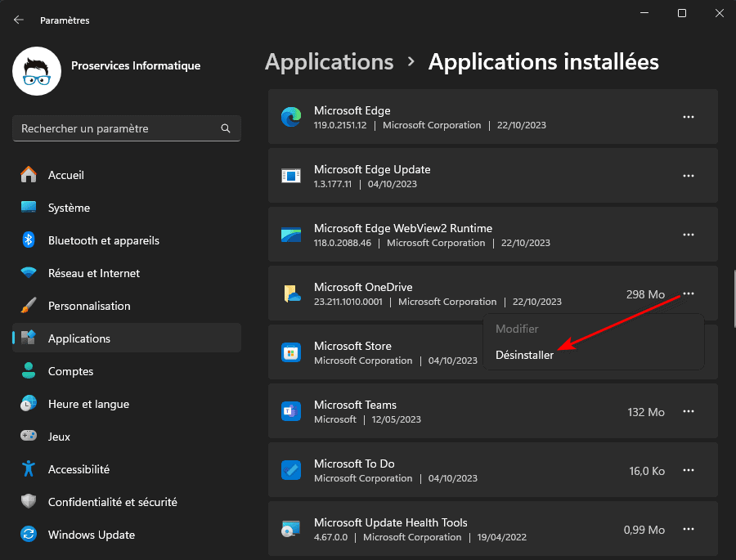The image size is (736, 560).
Task: Open the options menu for Microsoft Teams
Action: click(x=688, y=411)
